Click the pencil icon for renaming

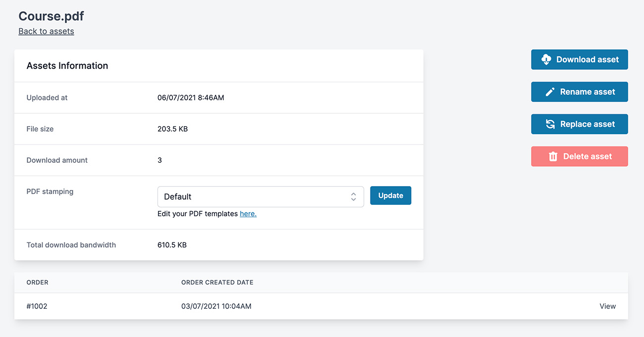click(x=550, y=92)
